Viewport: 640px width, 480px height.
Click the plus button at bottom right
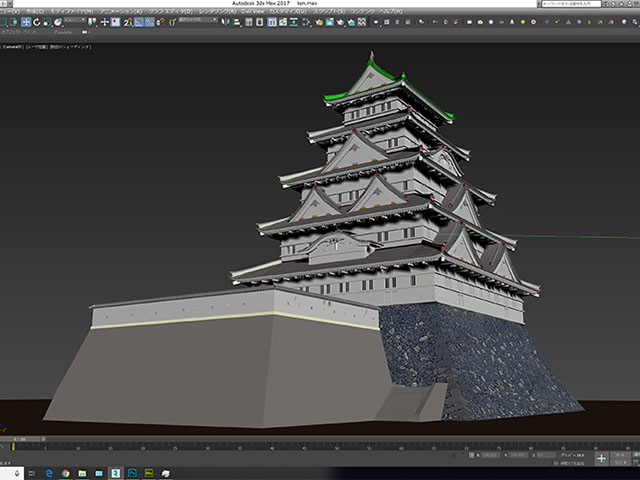[x=601, y=457]
